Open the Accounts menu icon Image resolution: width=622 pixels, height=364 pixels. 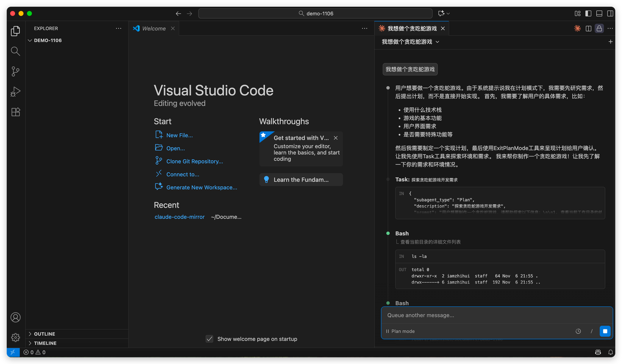click(x=16, y=317)
